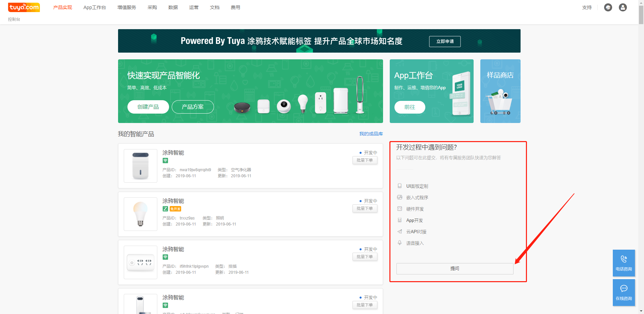Open the 采购 menu

pos(152,7)
